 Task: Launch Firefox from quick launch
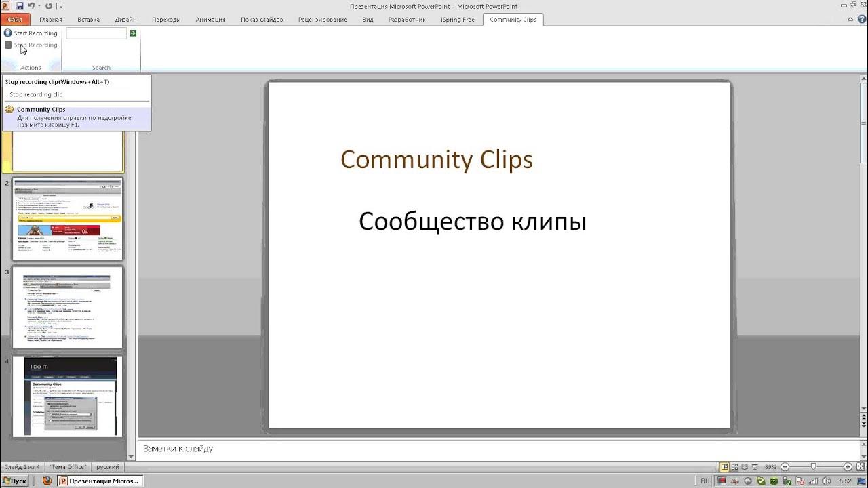47,481
